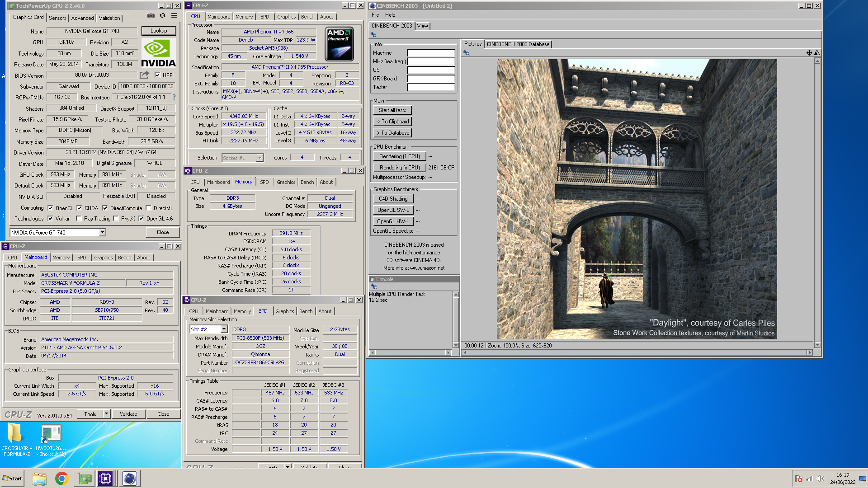This screenshot has width=868, height=488.
Task: Click the volume speaker icon in the system tray
Action: 821,479
